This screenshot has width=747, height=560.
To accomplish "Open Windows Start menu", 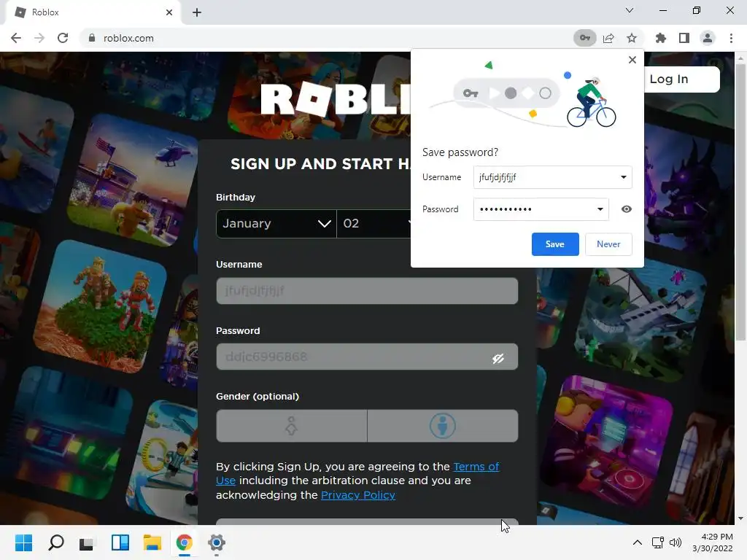I will coord(23,542).
